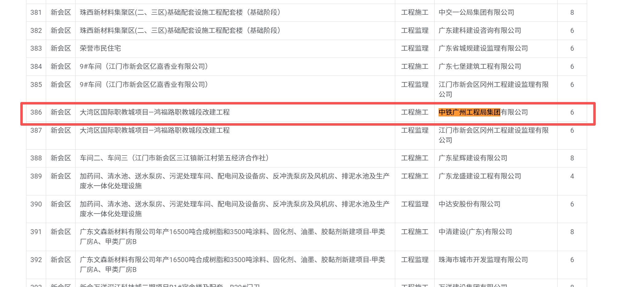This screenshot has height=287, width=644.
Task: Click project name 珠西新材料集聚区 in row 382
Action: click(x=180, y=31)
